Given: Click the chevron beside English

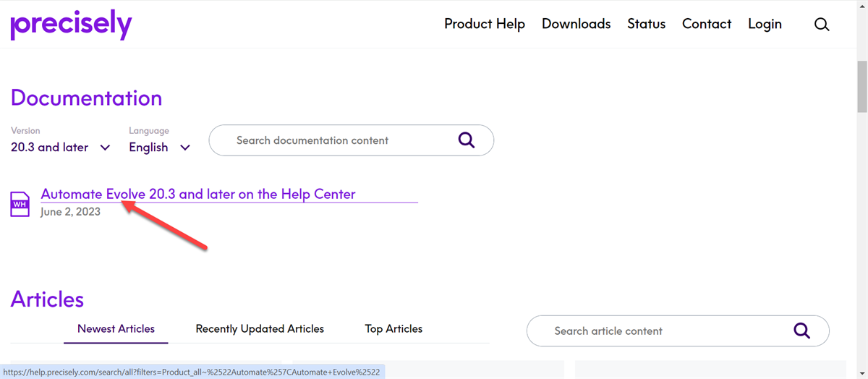Looking at the screenshot, I should pyautogui.click(x=185, y=148).
